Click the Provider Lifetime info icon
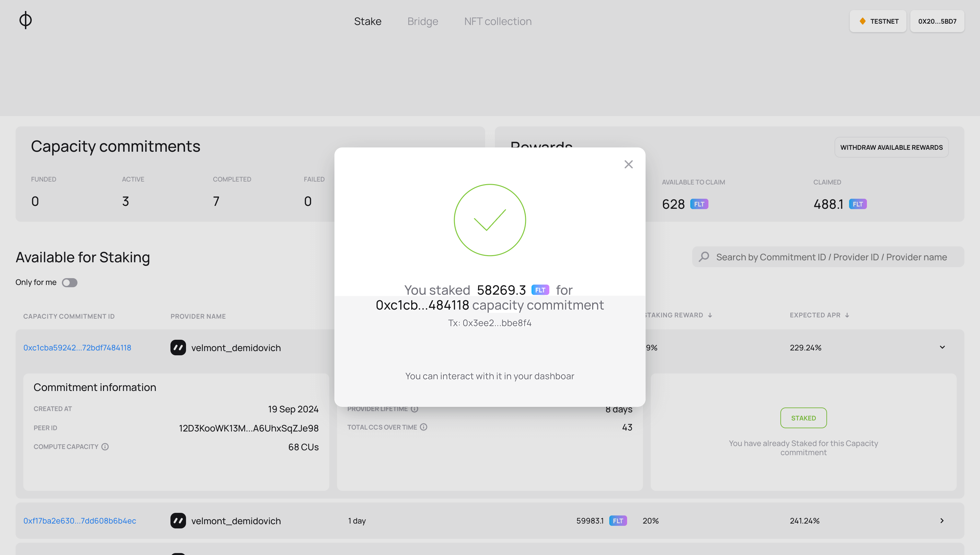The width and height of the screenshot is (980, 555). 414,408
